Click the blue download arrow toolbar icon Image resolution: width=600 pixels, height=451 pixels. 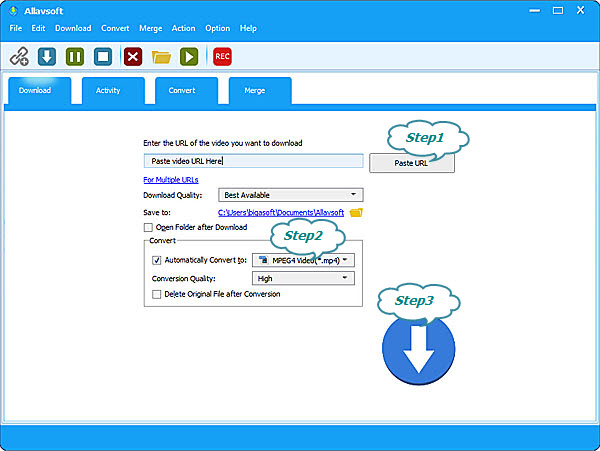[x=47, y=57]
